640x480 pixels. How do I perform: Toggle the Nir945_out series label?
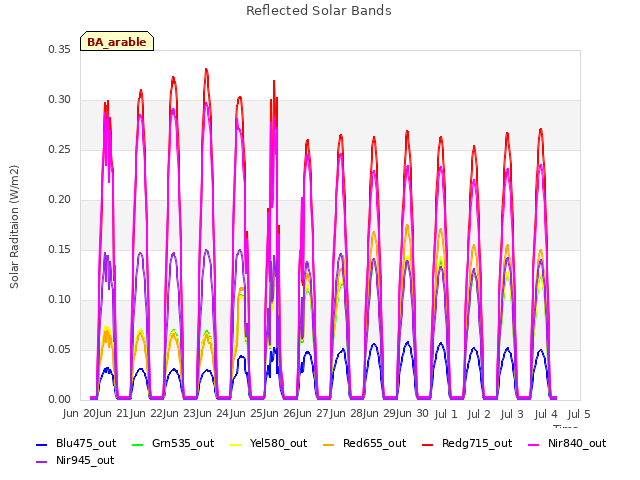click(85, 461)
